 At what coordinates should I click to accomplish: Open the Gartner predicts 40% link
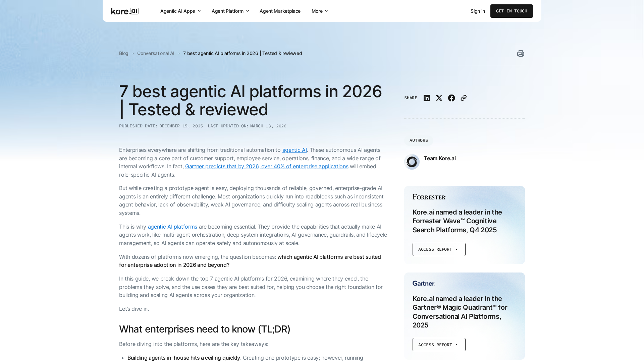tap(266, 167)
